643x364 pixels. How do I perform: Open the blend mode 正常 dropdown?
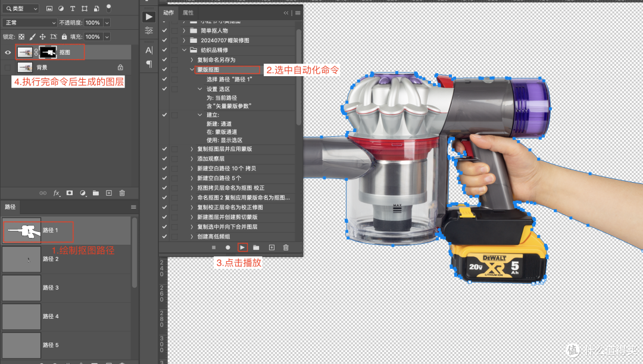pos(29,23)
